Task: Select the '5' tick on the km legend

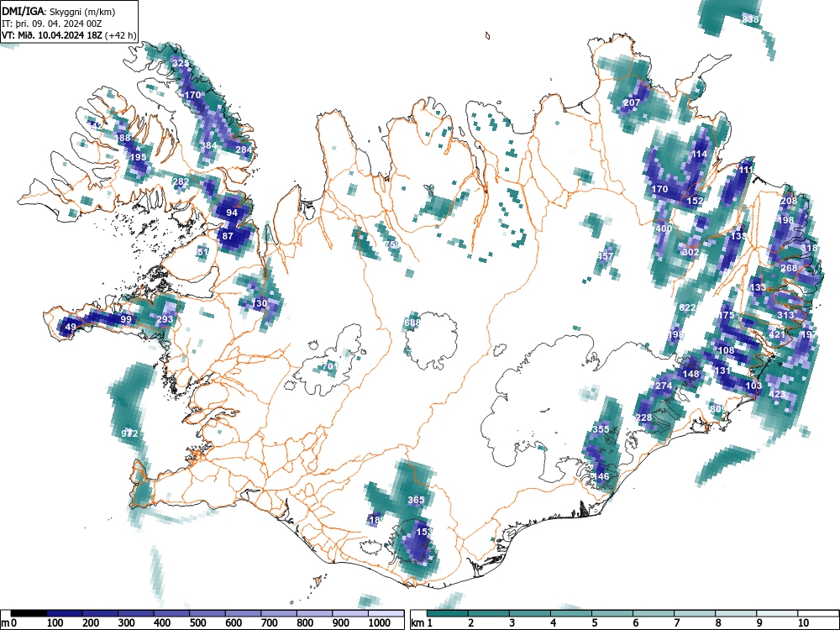Action: pos(594,623)
